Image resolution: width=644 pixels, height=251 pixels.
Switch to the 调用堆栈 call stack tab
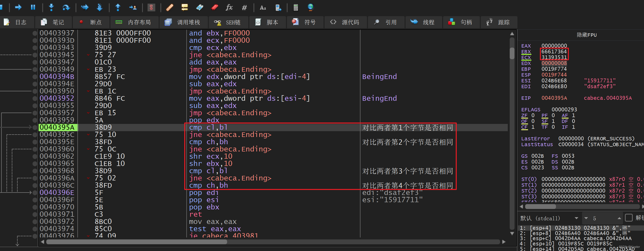point(183,22)
